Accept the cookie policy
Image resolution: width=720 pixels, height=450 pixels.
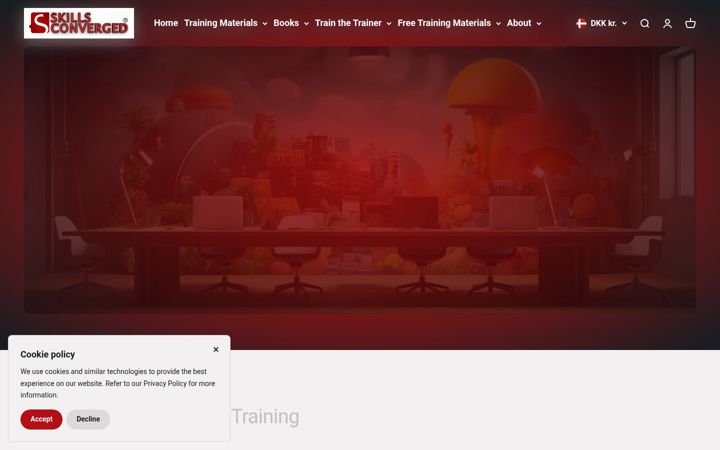(x=41, y=419)
